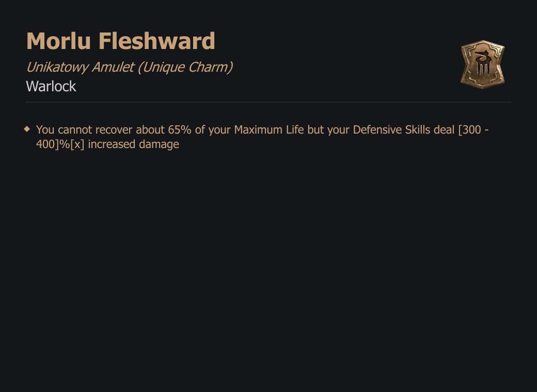Image resolution: width=537 pixels, height=392 pixels.
Task: Select the Morlu Fleshward title
Action: click(x=120, y=41)
